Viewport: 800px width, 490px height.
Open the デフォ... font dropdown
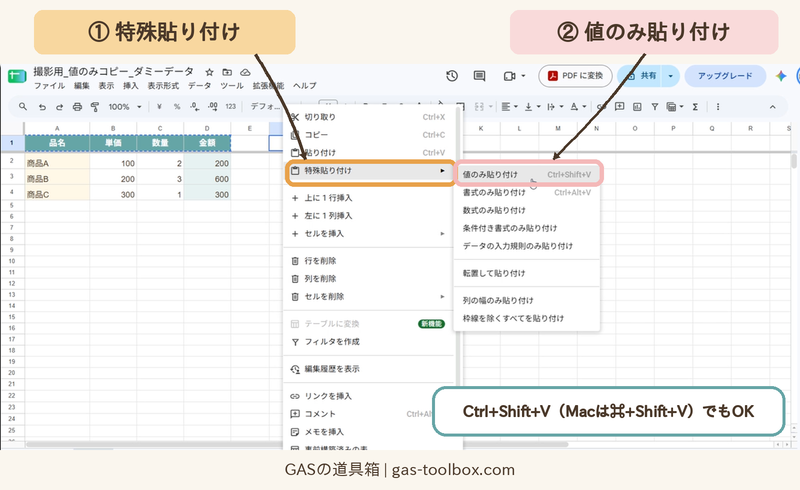(x=265, y=107)
